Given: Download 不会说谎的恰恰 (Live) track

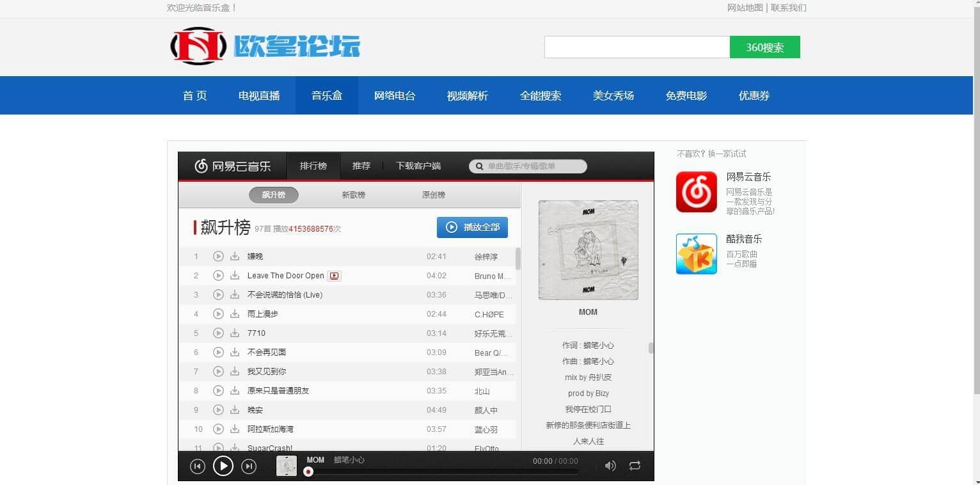Looking at the screenshot, I should click(235, 295).
